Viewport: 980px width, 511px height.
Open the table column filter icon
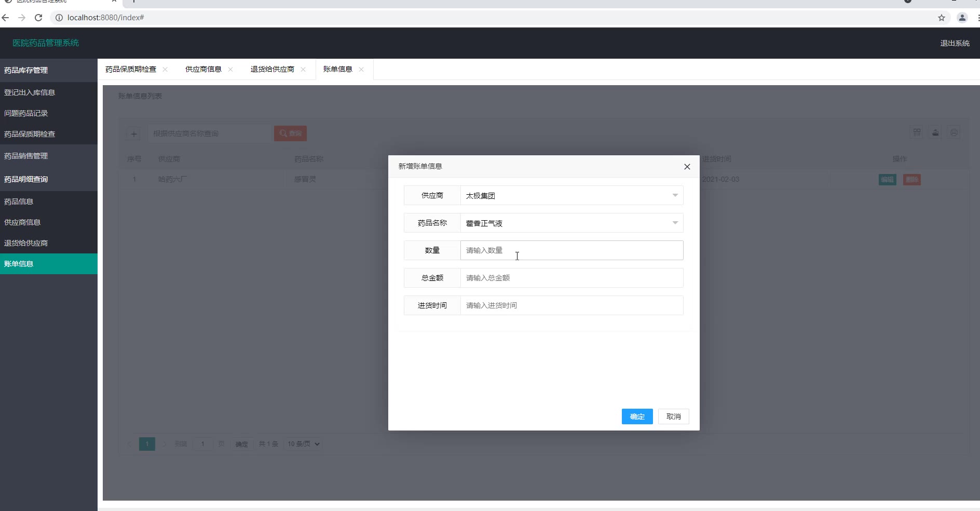[x=917, y=132]
